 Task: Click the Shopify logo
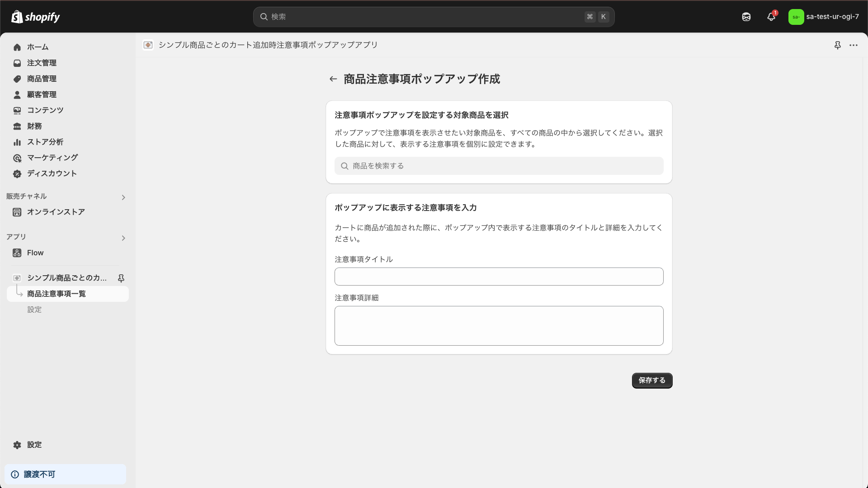(36, 17)
